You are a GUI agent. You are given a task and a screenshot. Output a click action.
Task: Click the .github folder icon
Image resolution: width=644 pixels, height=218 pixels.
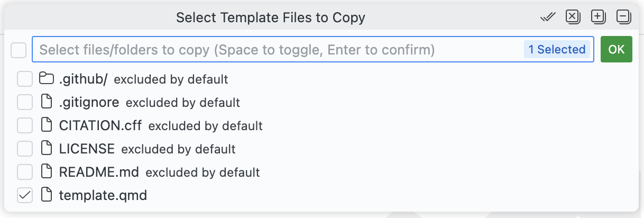pos(47,79)
